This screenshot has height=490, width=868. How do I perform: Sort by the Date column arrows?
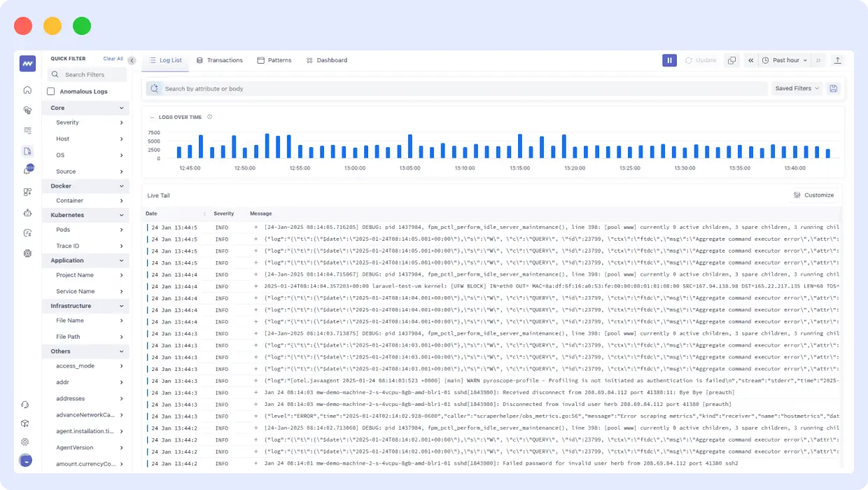point(204,213)
